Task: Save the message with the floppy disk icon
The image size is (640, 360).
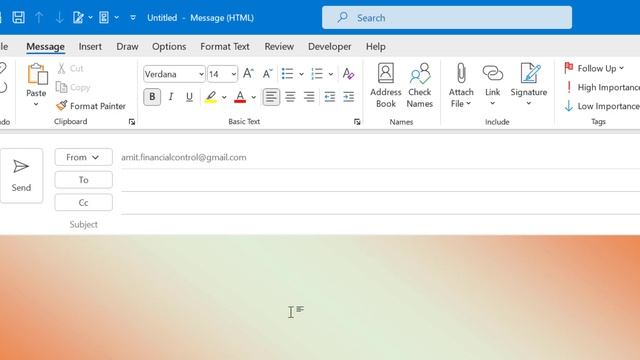Action: [18, 18]
